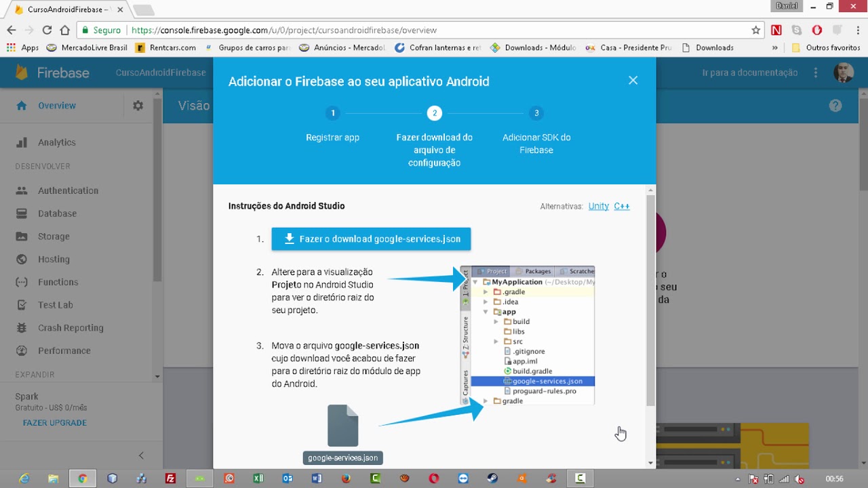868x488 pixels.
Task: Open the Rentcars.com bookmark
Action: point(165,47)
